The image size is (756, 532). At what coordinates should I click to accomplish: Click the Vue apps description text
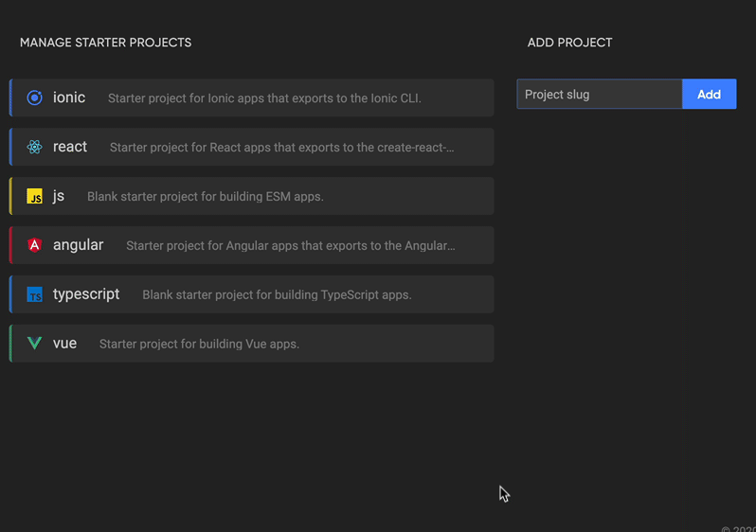coord(199,345)
